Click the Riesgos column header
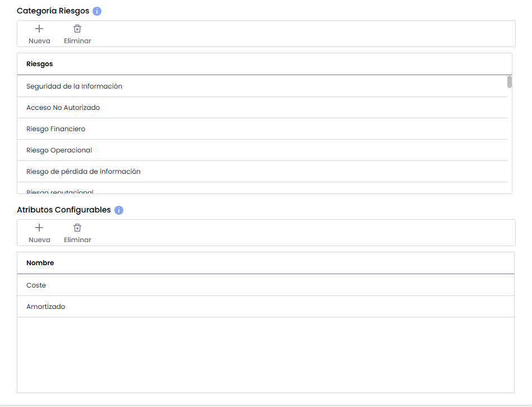Screen dimensions: 532x407 coord(40,64)
